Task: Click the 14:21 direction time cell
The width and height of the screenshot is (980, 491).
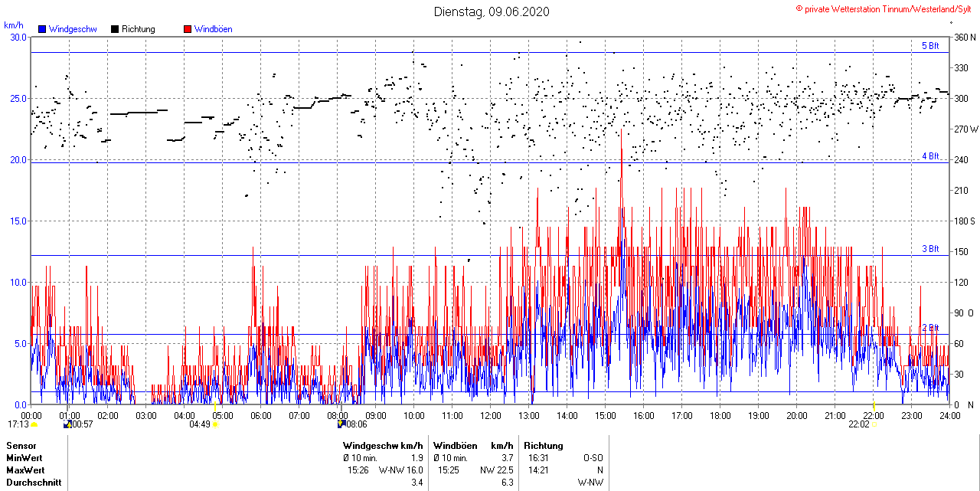Action: coord(539,470)
